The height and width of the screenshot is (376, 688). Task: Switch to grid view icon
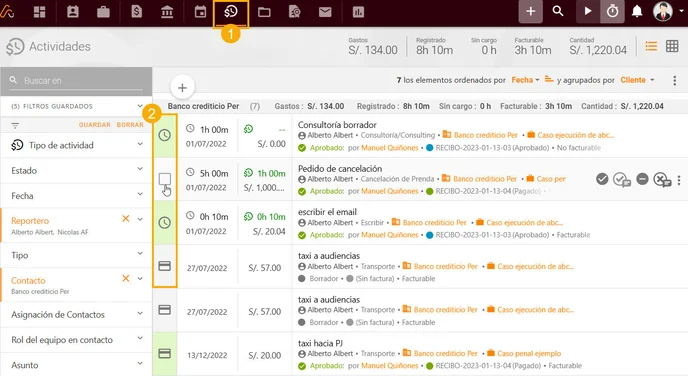pos(672,46)
